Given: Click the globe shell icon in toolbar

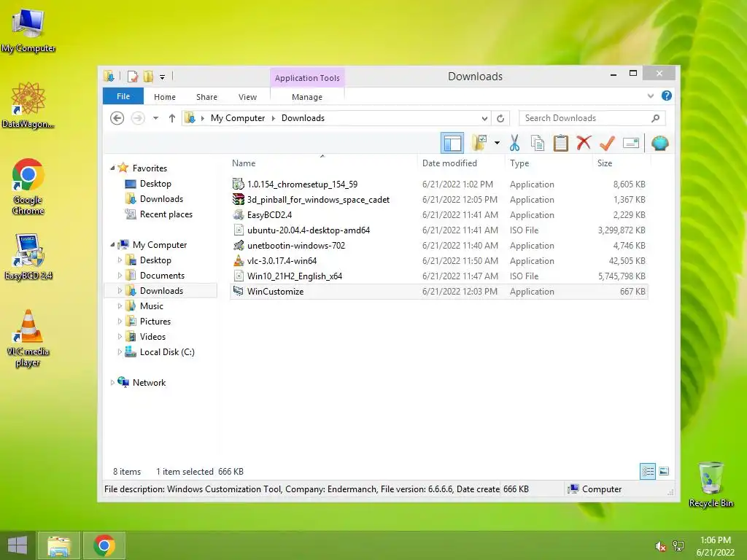Looking at the screenshot, I should [659, 143].
